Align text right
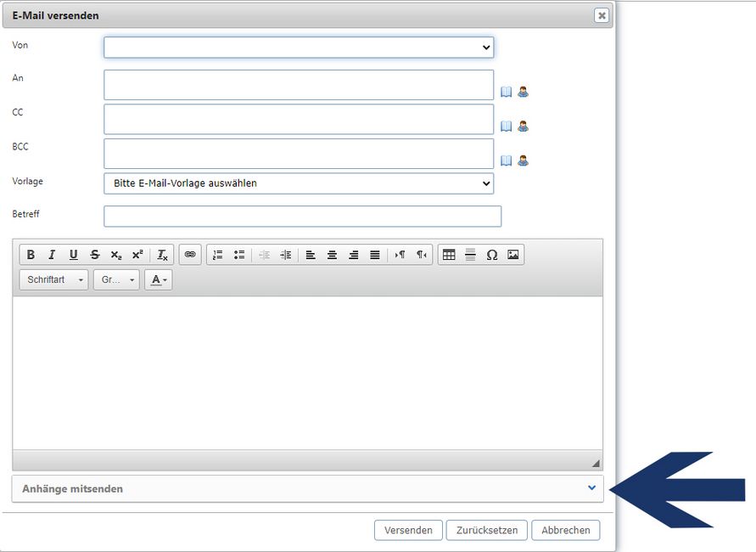Image resolution: width=756 pixels, height=552 pixels. [354, 255]
